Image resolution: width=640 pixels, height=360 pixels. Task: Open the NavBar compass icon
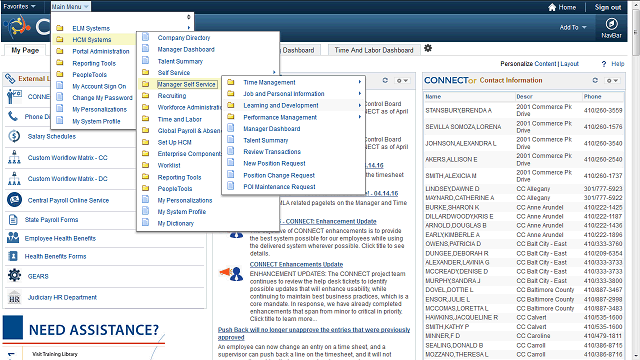click(x=611, y=24)
